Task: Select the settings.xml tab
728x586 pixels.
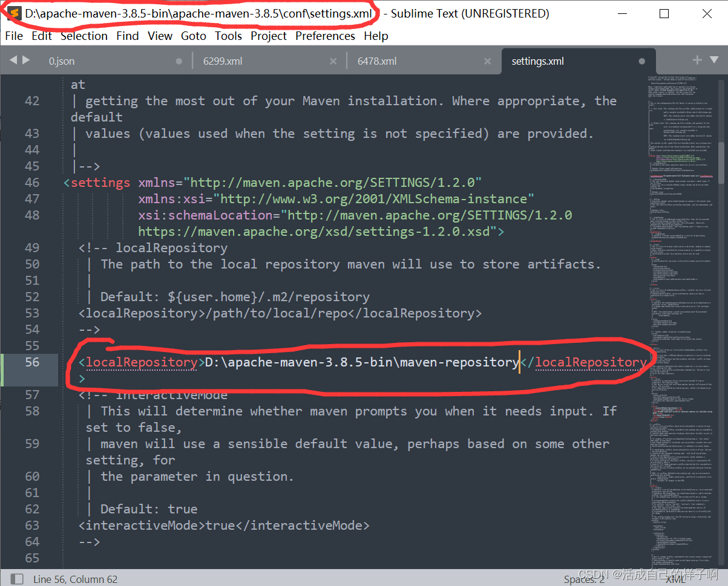Action: (x=578, y=61)
